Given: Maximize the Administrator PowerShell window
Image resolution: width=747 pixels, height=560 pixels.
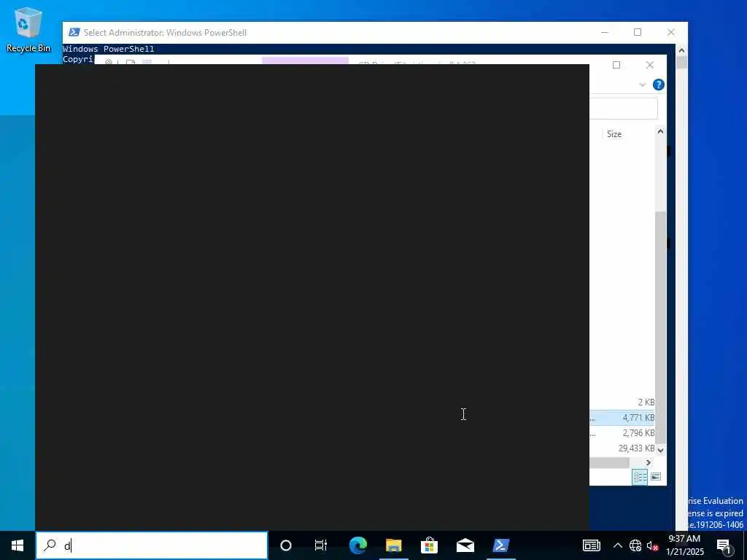Looking at the screenshot, I should click(638, 32).
